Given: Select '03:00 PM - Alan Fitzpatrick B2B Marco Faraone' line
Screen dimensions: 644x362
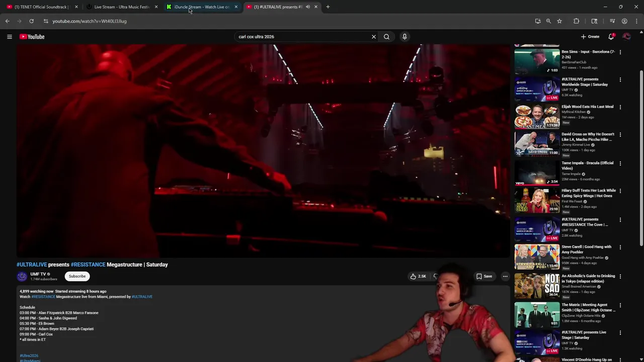Looking at the screenshot, I should pyautogui.click(x=59, y=313).
